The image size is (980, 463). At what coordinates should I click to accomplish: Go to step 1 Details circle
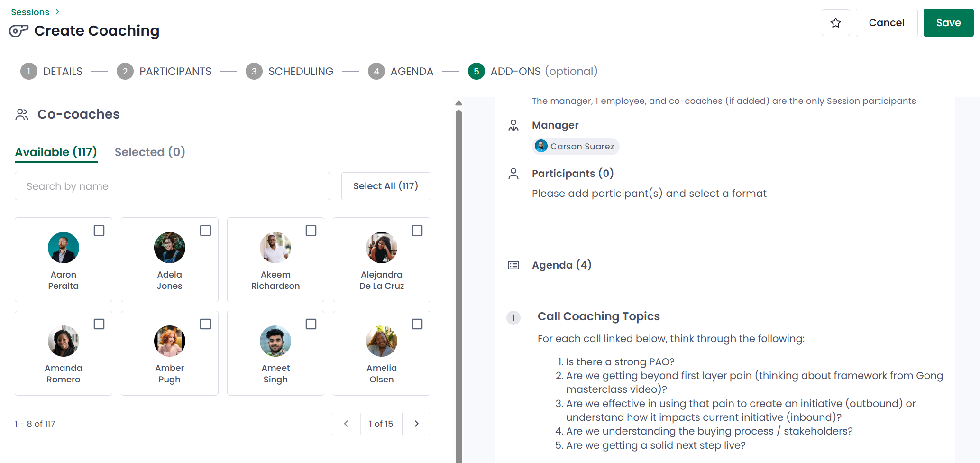(x=29, y=71)
